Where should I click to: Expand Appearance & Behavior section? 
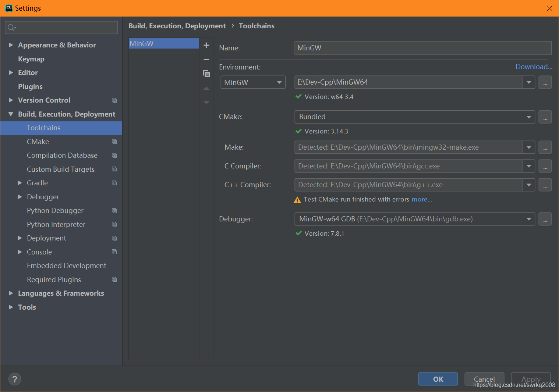(11, 45)
